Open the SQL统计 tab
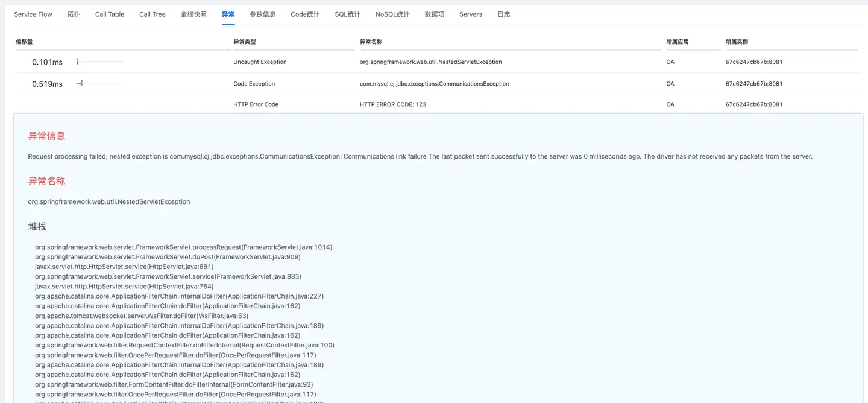 [347, 14]
